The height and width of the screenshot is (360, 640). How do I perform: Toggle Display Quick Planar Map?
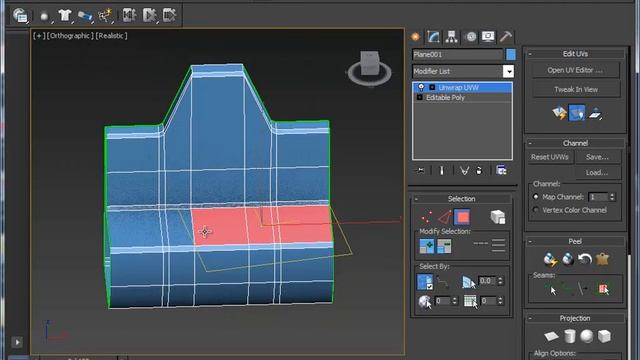point(577,113)
